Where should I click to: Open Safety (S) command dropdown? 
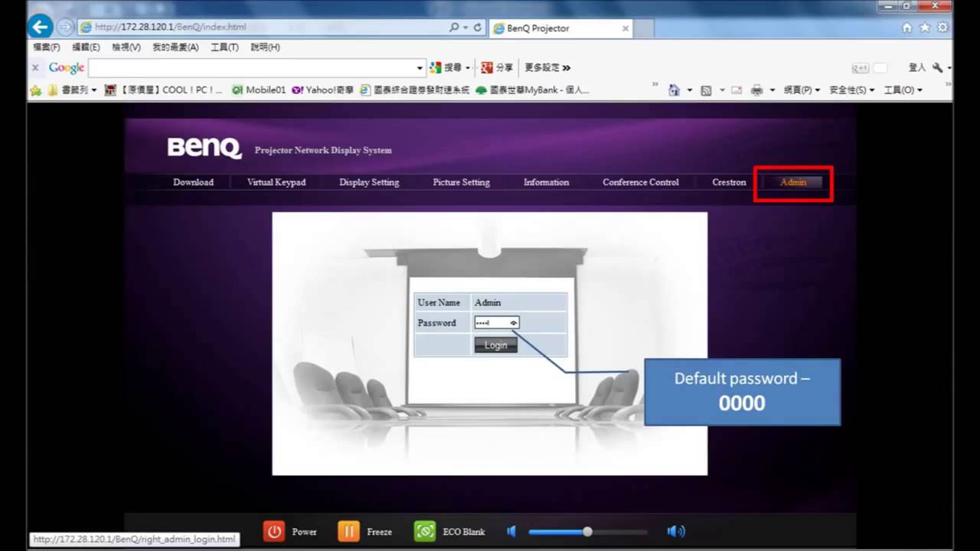[x=851, y=90]
